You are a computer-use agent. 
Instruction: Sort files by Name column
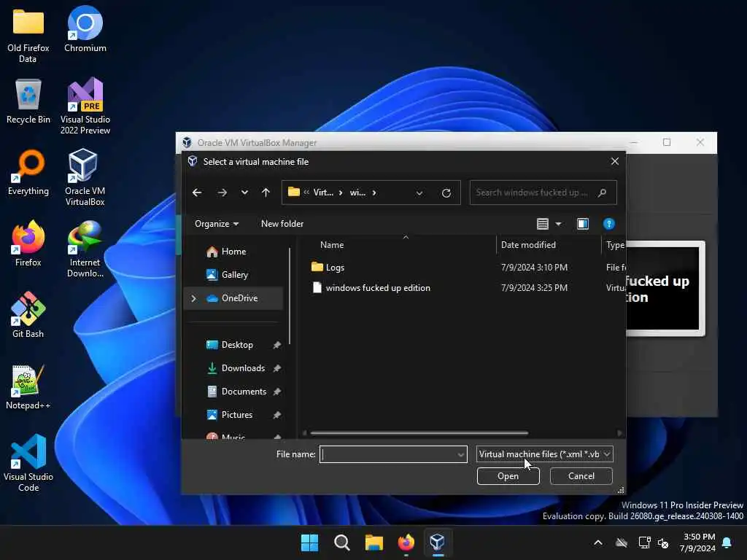[x=332, y=245]
